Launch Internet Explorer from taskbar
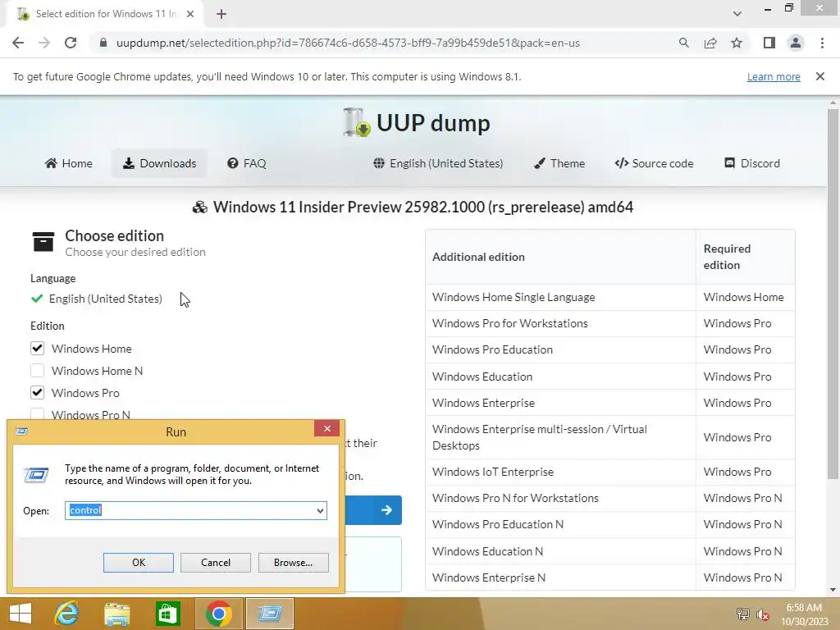840x630 pixels. 66,614
